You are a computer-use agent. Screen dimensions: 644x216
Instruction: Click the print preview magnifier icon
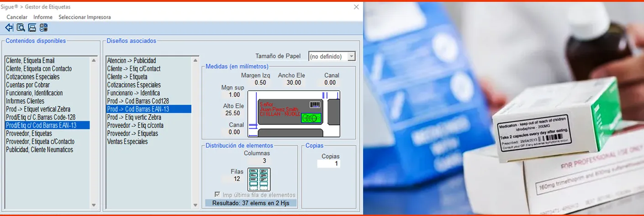[21, 28]
